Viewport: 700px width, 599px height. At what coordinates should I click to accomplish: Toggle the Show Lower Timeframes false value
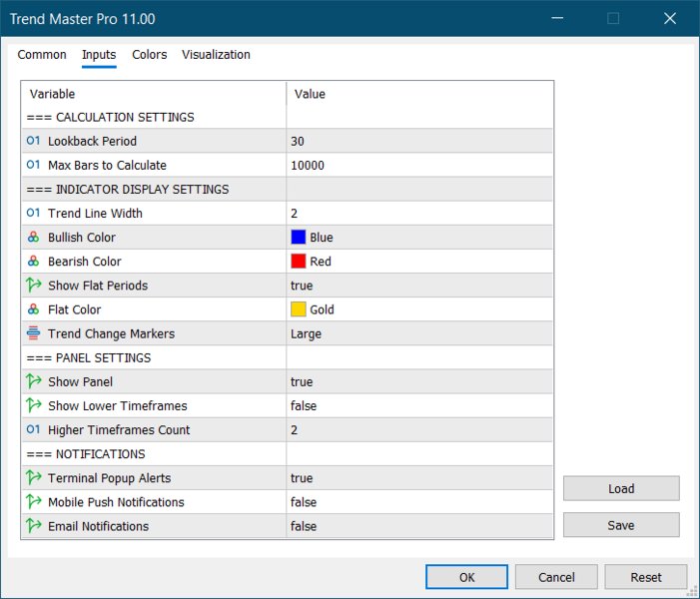[419, 405]
